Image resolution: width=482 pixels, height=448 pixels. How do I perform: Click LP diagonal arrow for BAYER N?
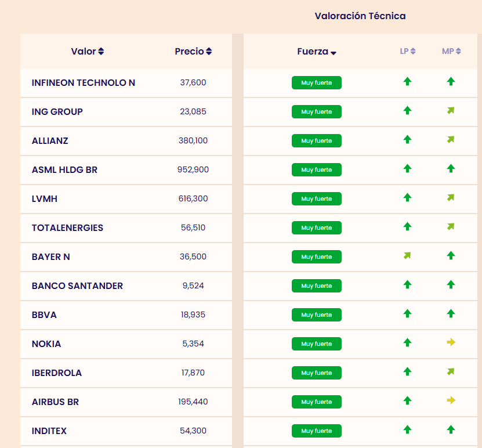407,256
